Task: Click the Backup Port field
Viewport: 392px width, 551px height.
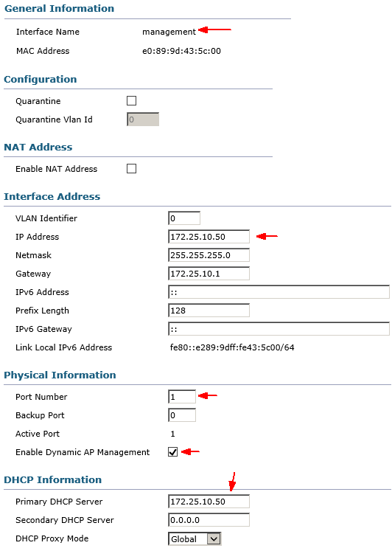Action: (x=182, y=415)
